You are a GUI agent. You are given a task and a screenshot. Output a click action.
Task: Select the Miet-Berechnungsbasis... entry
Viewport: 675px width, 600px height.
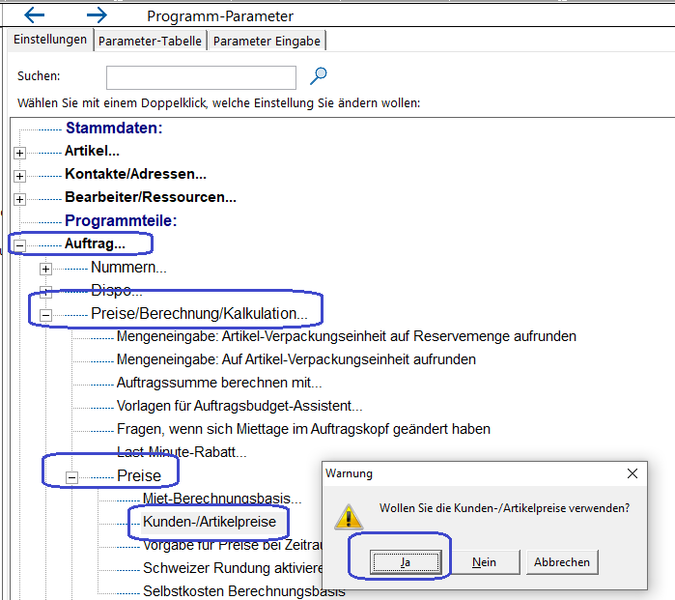click(x=222, y=499)
